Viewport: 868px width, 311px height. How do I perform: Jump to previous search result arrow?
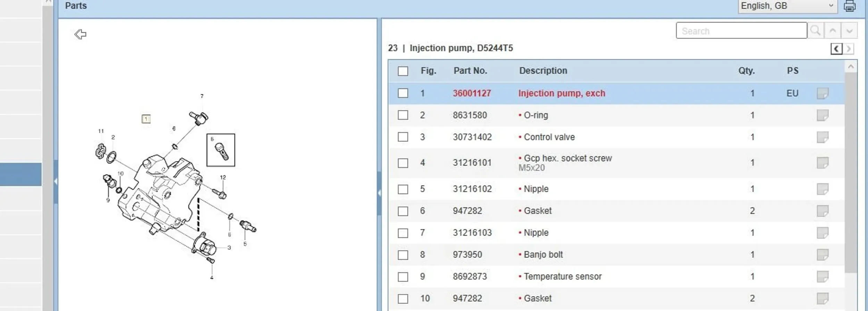833,31
